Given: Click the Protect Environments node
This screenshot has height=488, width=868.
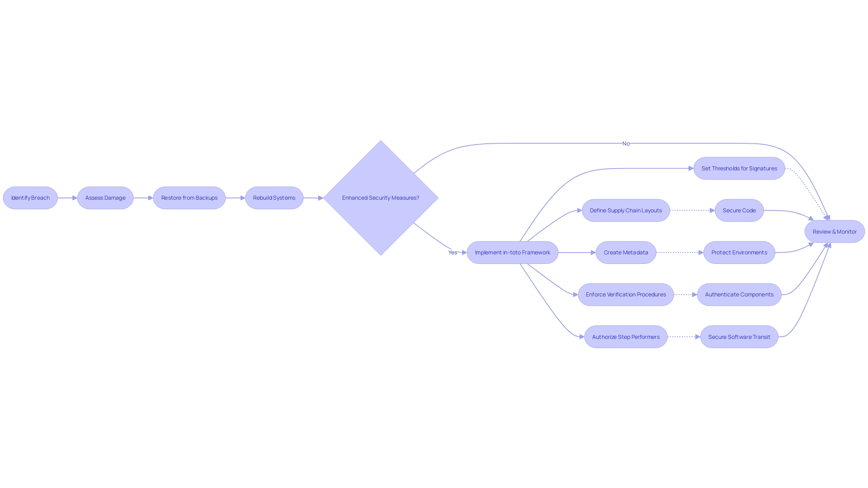Looking at the screenshot, I should tap(739, 252).
